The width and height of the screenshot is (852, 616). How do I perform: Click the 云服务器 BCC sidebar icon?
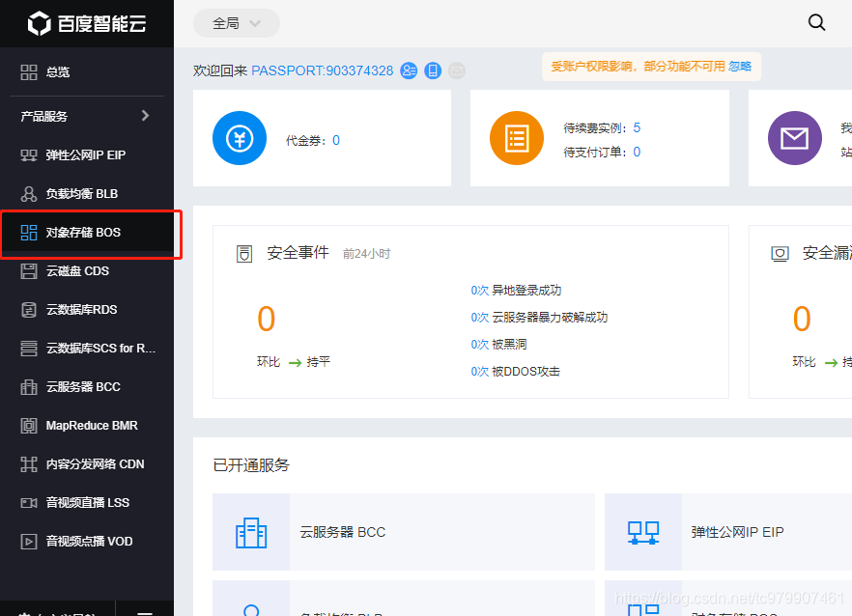coord(29,387)
